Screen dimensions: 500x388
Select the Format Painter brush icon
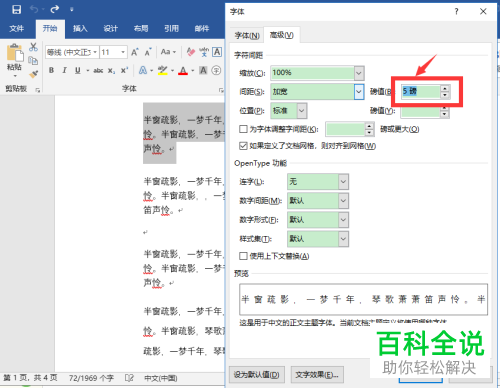click(x=33, y=74)
